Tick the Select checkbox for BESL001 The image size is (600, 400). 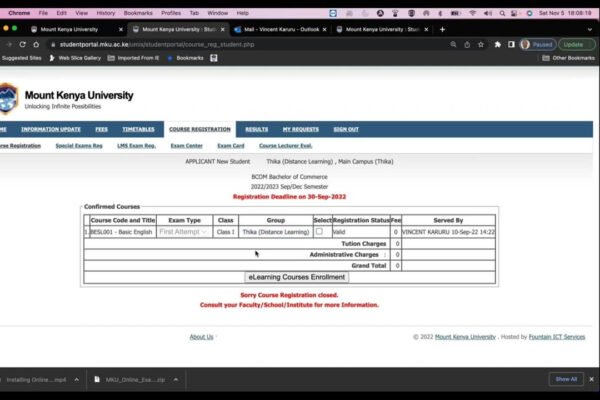pyautogui.click(x=319, y=231)
